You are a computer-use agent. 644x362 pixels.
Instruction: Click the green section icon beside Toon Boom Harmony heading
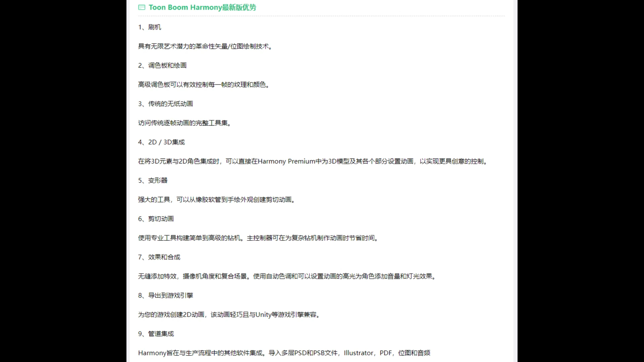[x=142, y=7]
